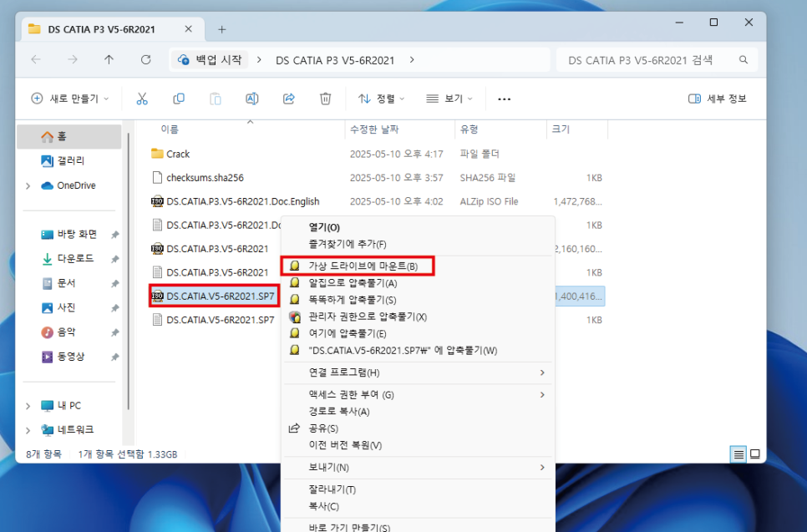Open 문서 in the sidebar
This screenshot has width=807, height=532.
click(66, 283)
